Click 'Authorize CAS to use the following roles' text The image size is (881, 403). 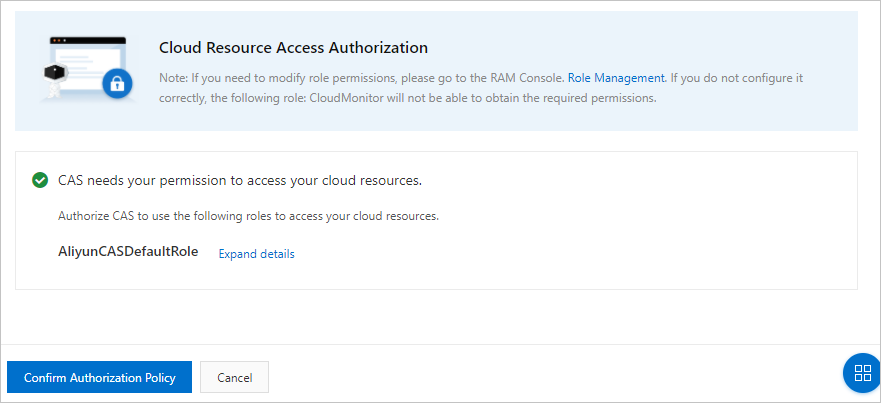248,216
